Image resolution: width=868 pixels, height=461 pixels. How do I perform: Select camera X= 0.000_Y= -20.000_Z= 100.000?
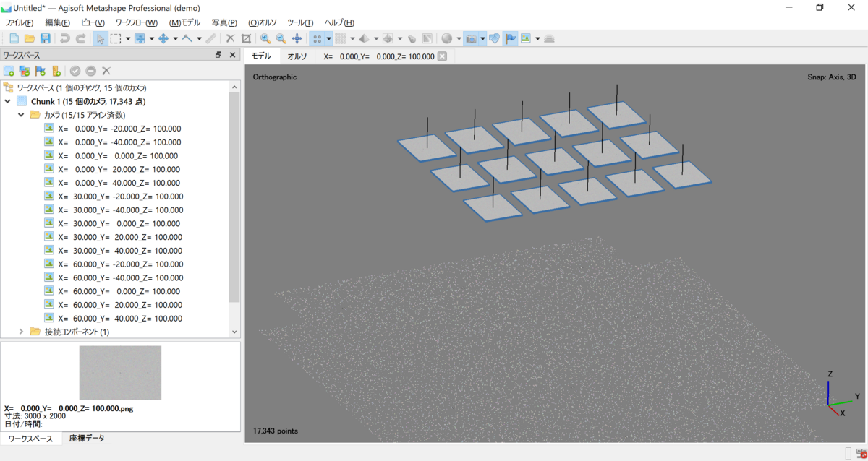tap(121, 129)
